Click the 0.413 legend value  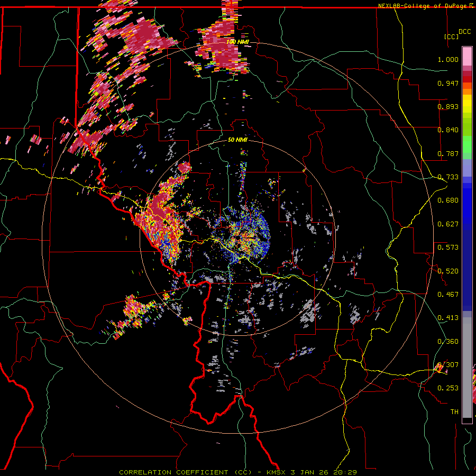pos(448,318)
